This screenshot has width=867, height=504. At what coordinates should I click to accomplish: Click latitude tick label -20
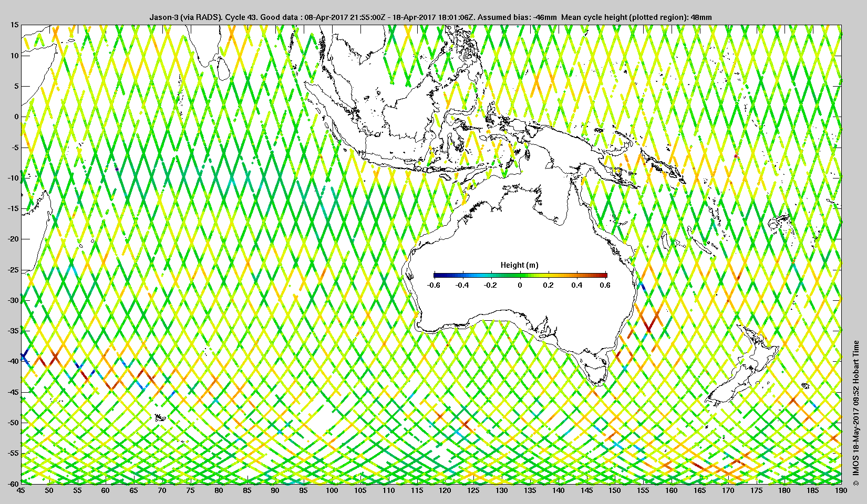13,239
